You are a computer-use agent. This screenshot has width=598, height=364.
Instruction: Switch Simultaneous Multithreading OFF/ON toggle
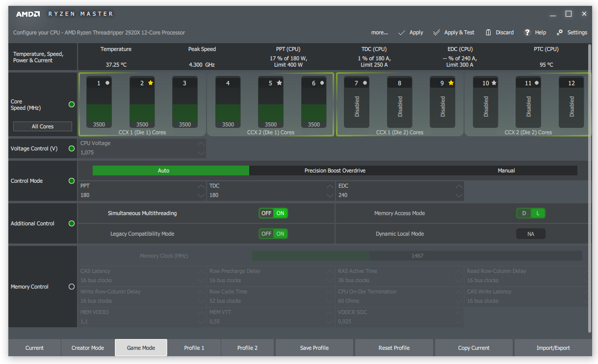[273, 213]
